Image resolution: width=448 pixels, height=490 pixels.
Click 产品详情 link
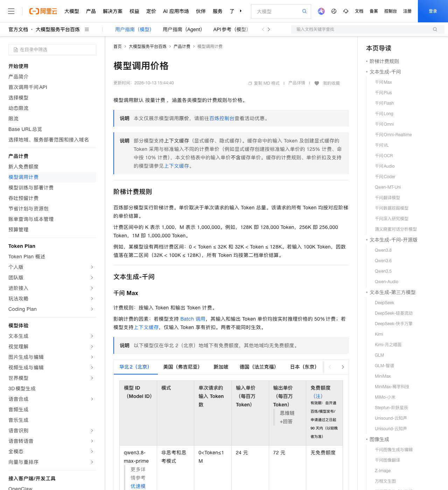(297, 83)
